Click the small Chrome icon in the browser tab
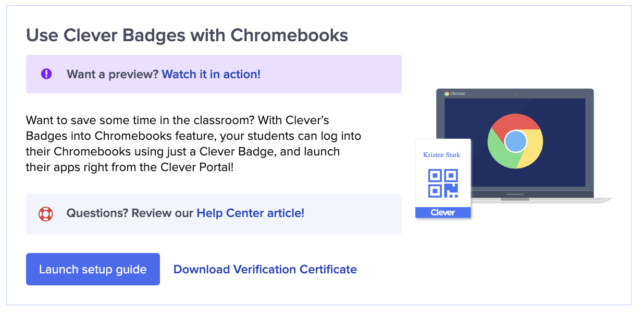This screenshot has height=313, width=644. pos(447,94)
